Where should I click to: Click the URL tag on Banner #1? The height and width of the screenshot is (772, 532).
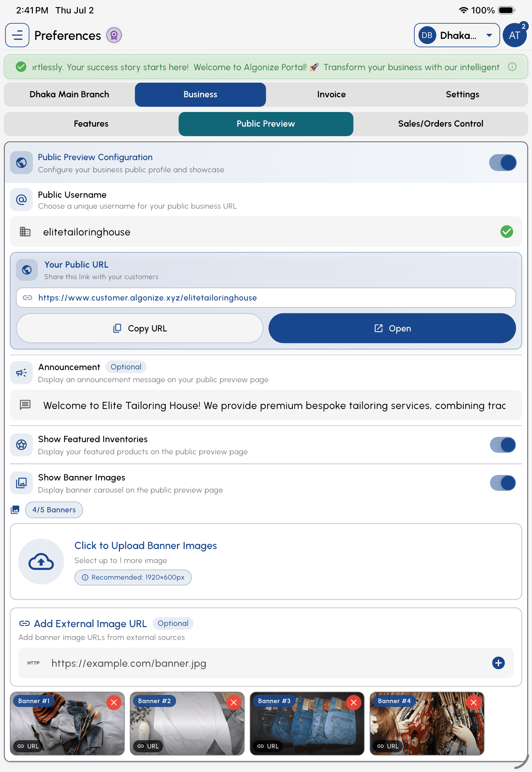click(28, 746)
